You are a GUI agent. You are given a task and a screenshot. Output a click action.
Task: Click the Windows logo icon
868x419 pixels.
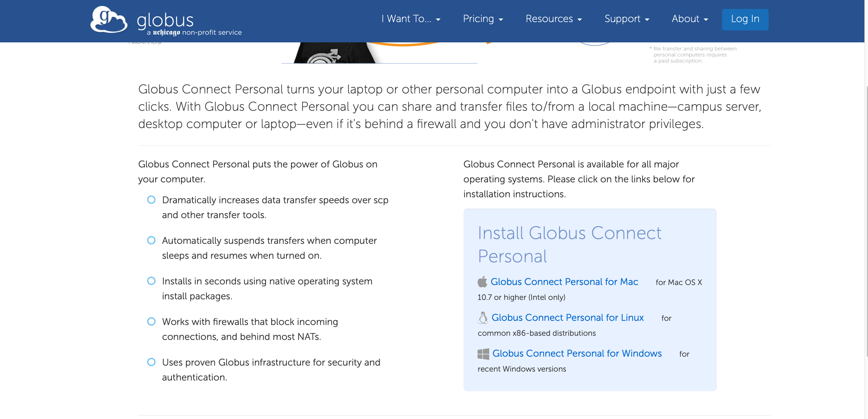(483, 354)
